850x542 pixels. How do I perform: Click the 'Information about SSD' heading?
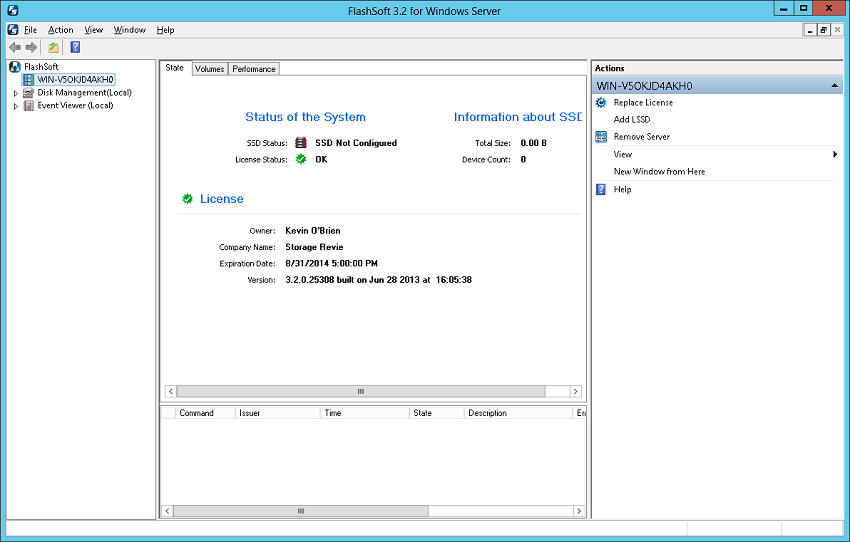point(518,117)
